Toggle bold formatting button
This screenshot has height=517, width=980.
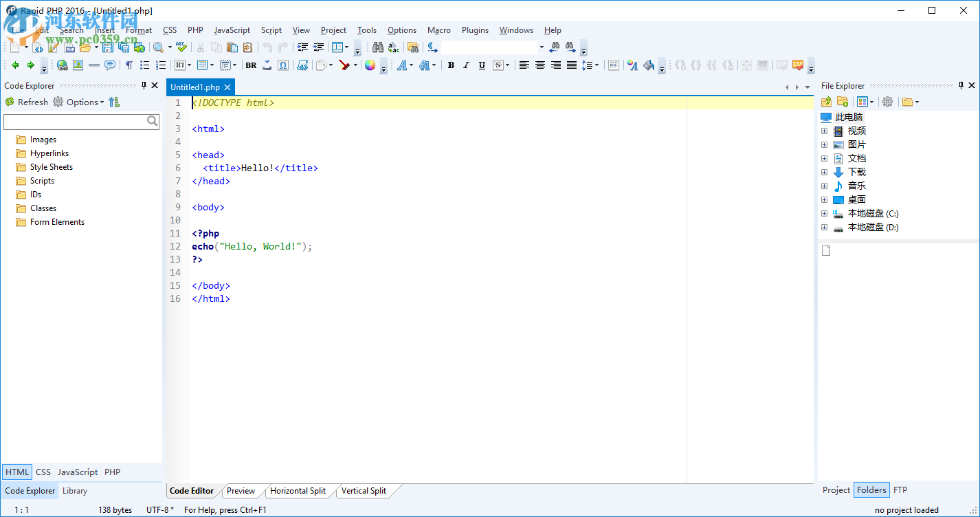pyautogui.click(x=451, y=65)
